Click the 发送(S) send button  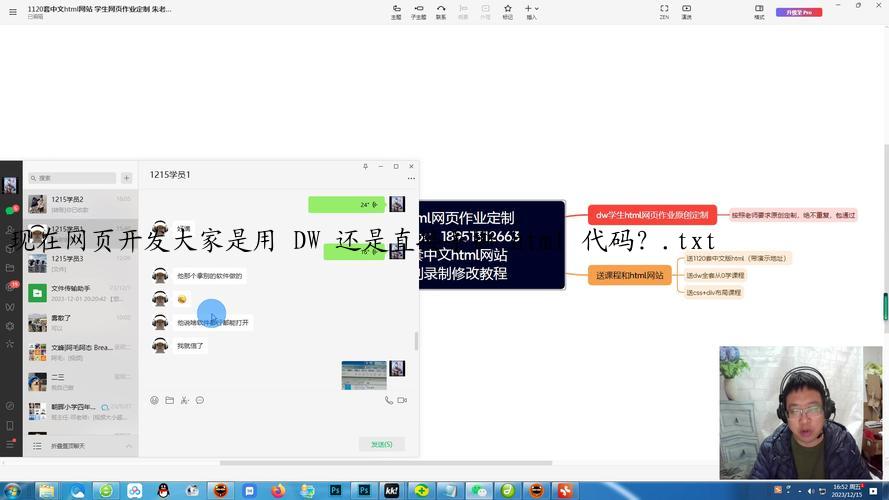click(382, 444)
